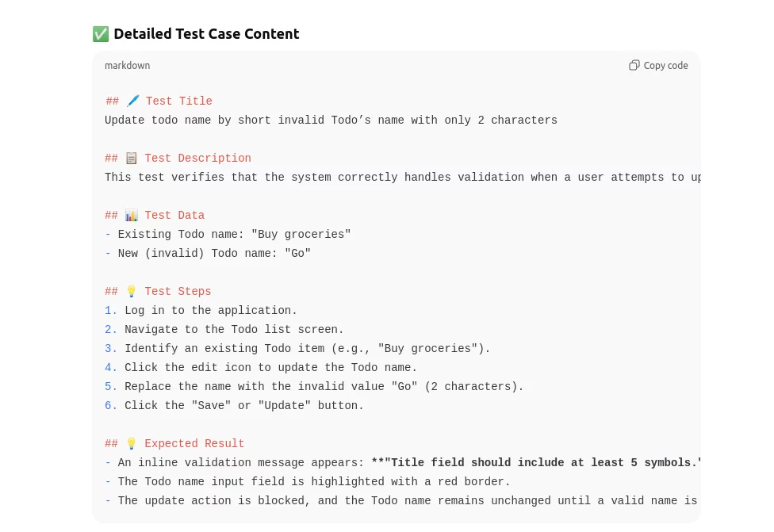The image size is (774, 532).
Task: Click the pen emoji before Test Title
Action: (132, 101)
